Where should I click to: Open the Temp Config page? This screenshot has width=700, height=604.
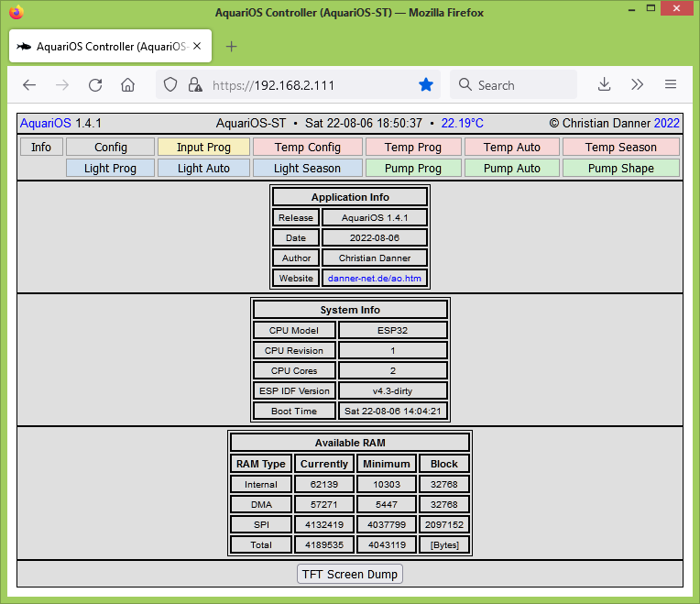[x=307, y=148]
